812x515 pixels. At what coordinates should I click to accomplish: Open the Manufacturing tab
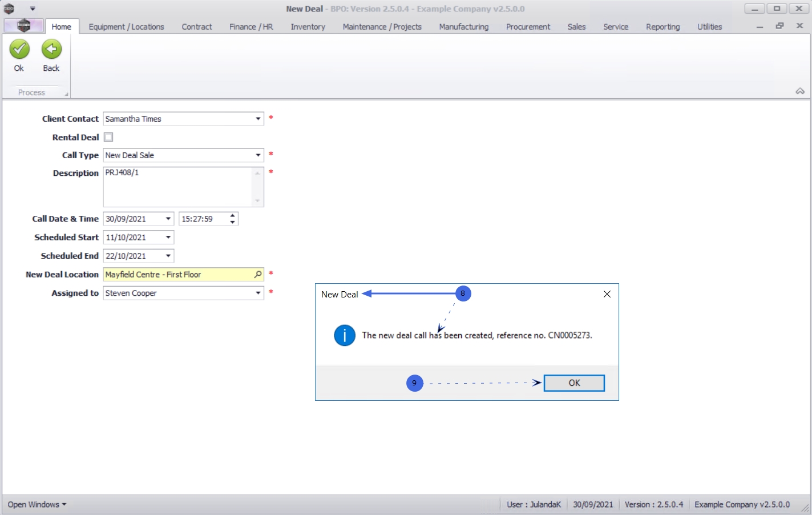pyautogui.click(x=464, y=27)
